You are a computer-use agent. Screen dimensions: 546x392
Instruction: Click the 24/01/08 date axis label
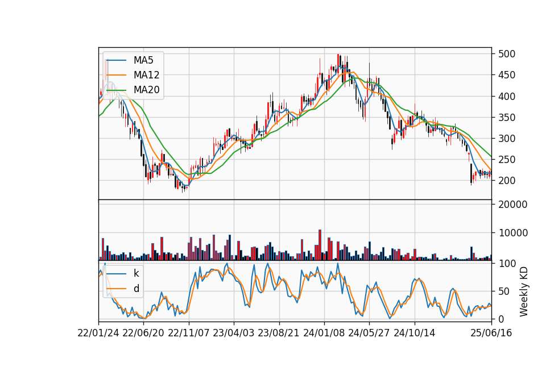pyautogui.click(x=324, y=333)
